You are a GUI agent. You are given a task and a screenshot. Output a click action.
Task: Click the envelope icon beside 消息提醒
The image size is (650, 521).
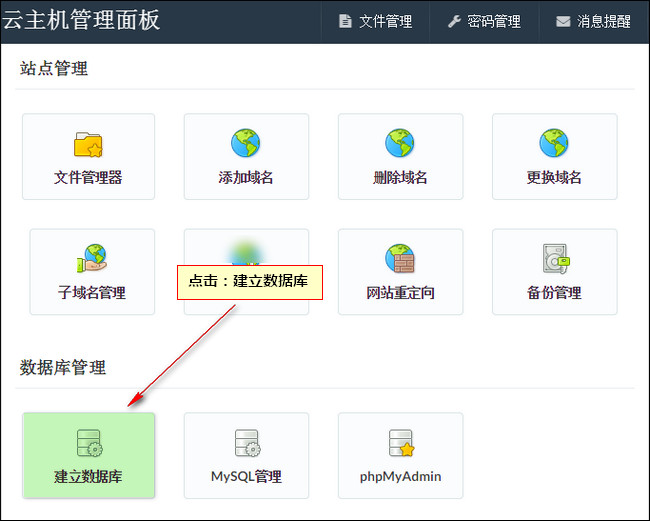(563, 21)
